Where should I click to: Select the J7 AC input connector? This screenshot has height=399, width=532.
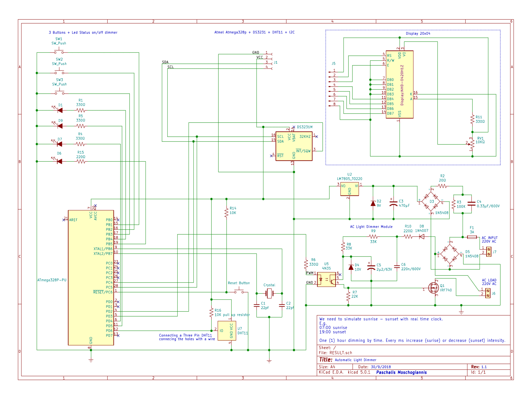(489, 252)
